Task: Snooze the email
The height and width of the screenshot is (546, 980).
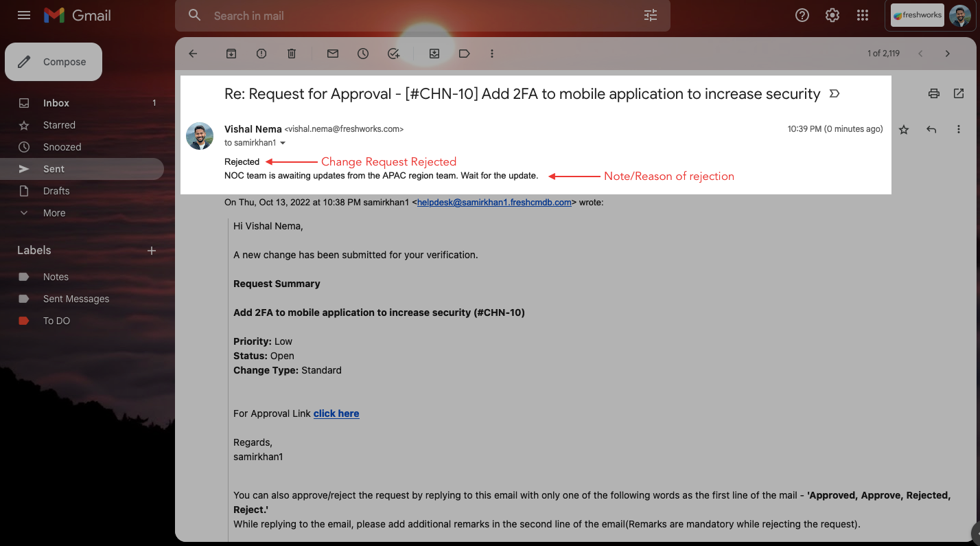Action: pos(362,53)
